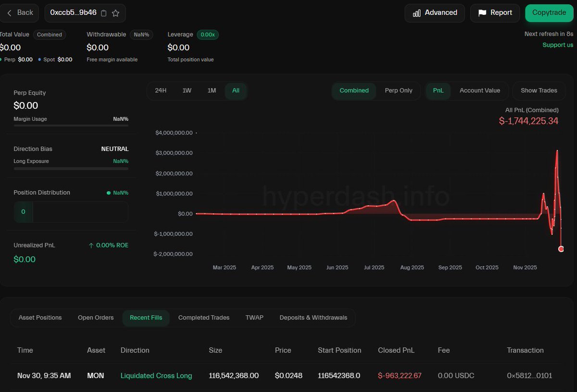The image size is (577, 392).
Task: Select the PnL chart view
Action: coord(438,90)
